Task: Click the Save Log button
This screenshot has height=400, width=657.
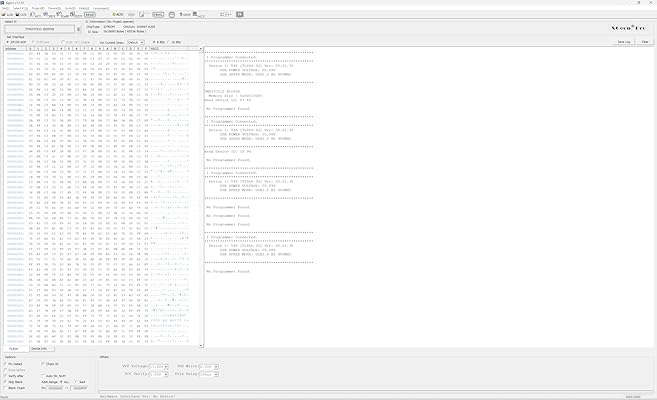Action: (623, 42)
